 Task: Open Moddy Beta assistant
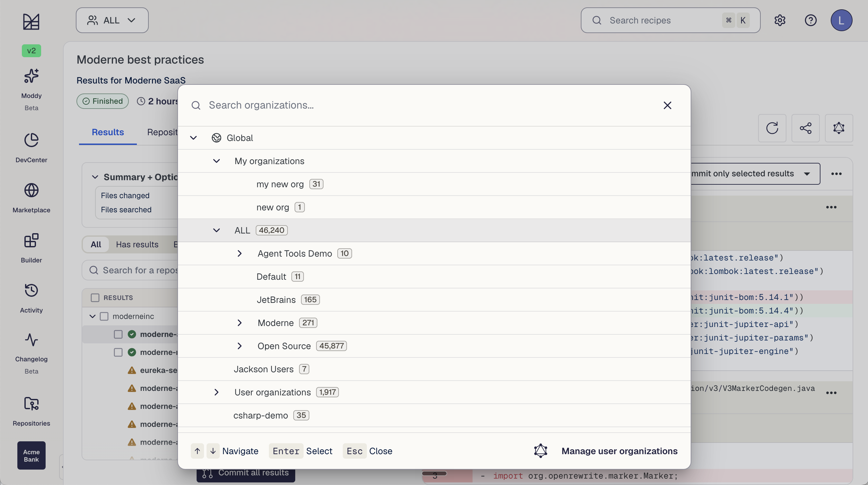pos(31,90)
